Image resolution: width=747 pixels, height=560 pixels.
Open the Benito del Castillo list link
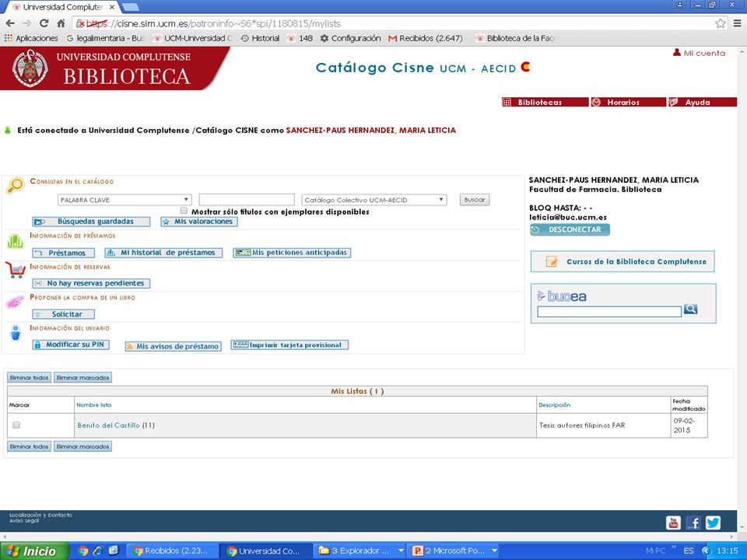point(108,425)
